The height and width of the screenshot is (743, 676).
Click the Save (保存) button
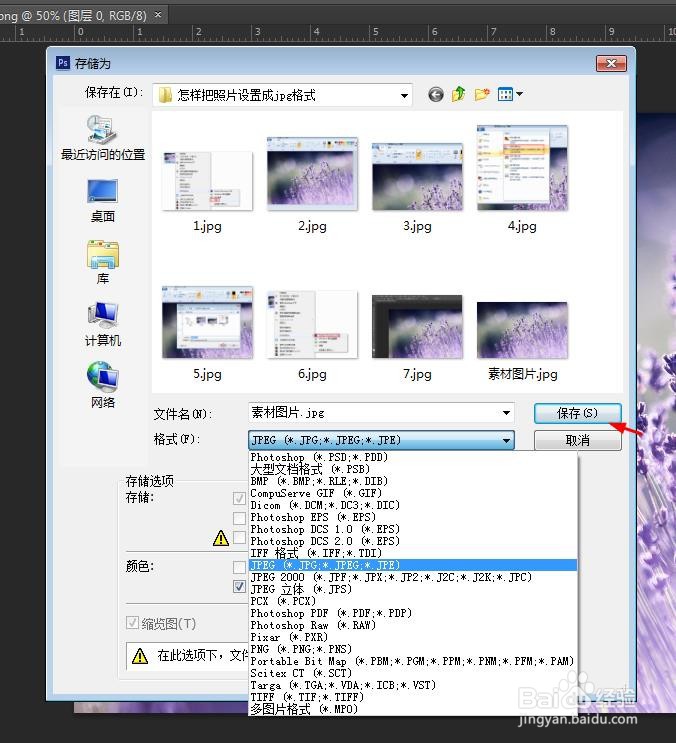[x=577, y=413]
